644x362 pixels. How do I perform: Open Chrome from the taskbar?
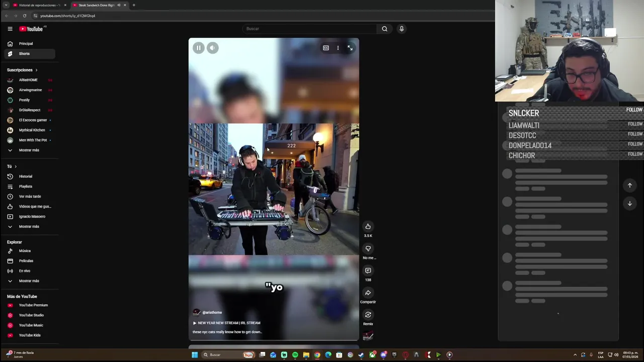click(x=317, y=355)
